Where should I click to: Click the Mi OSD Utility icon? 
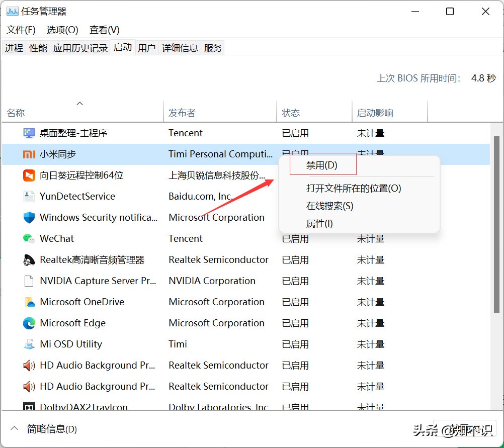coord(29,344)
